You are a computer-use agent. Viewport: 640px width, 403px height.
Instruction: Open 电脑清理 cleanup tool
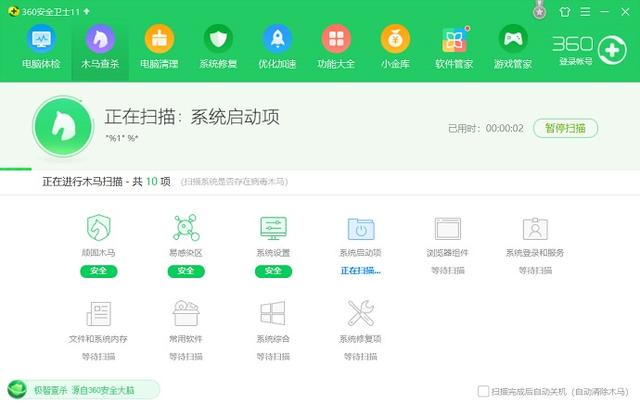[159, 40]
